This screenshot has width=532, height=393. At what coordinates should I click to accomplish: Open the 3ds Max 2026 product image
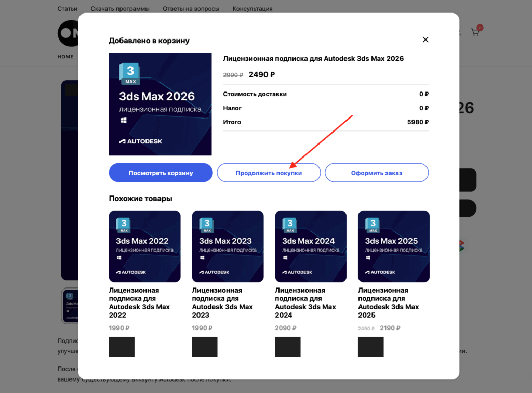point(160,104)
